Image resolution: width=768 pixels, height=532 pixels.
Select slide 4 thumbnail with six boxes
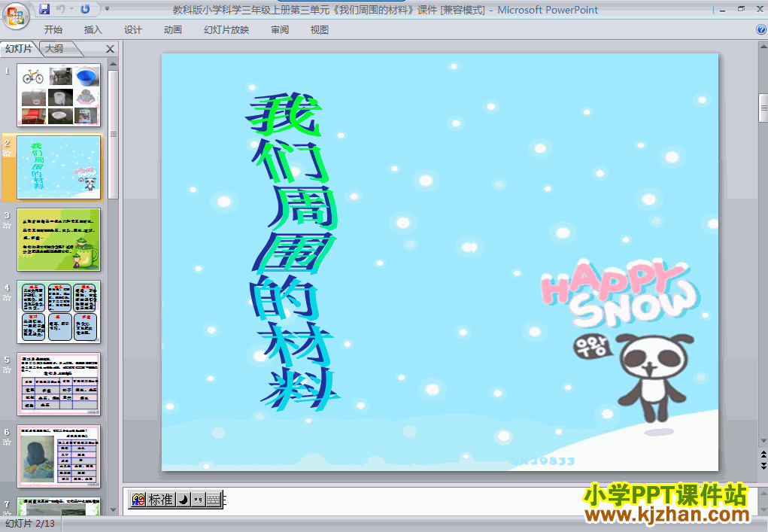pyautogui.click(x=59, y=312)
